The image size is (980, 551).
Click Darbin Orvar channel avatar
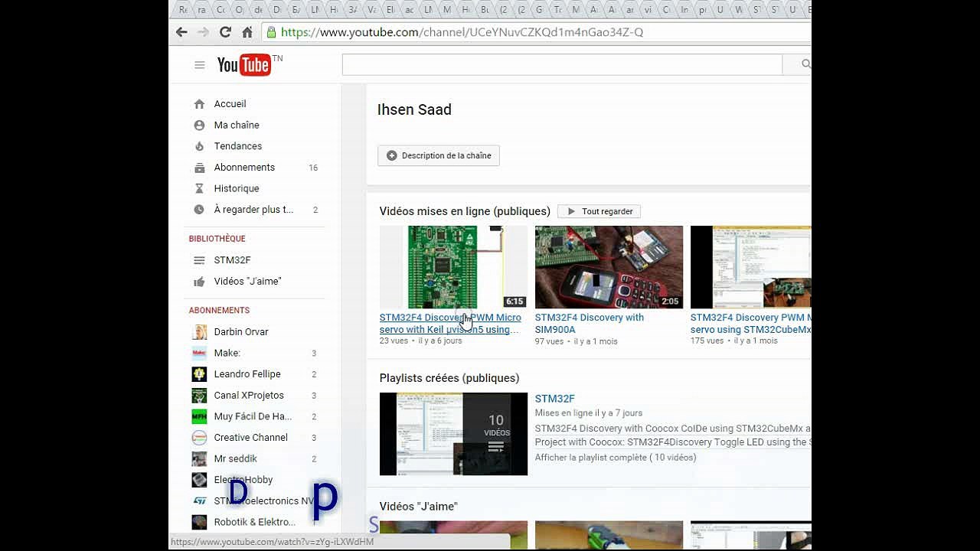[199, 332]
